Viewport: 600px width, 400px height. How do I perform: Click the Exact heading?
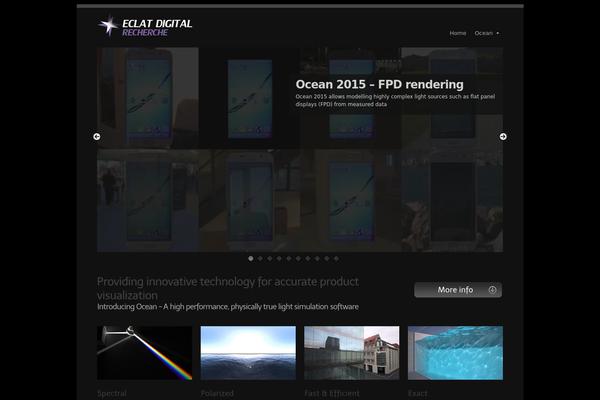coord(417,393)
